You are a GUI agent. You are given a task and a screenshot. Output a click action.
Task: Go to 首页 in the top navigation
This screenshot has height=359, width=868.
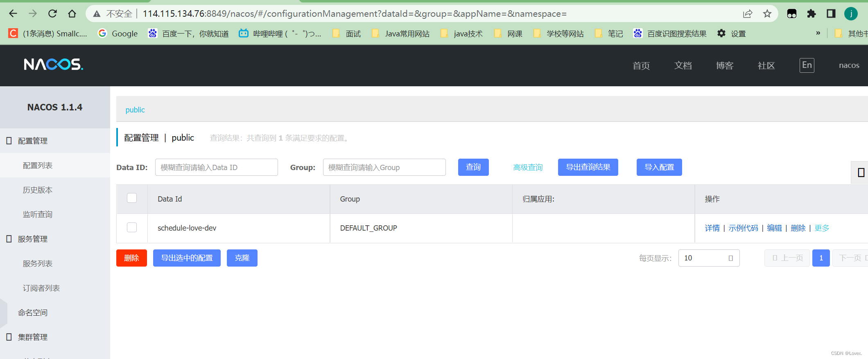pyautogui.click(x=641, y=65)
